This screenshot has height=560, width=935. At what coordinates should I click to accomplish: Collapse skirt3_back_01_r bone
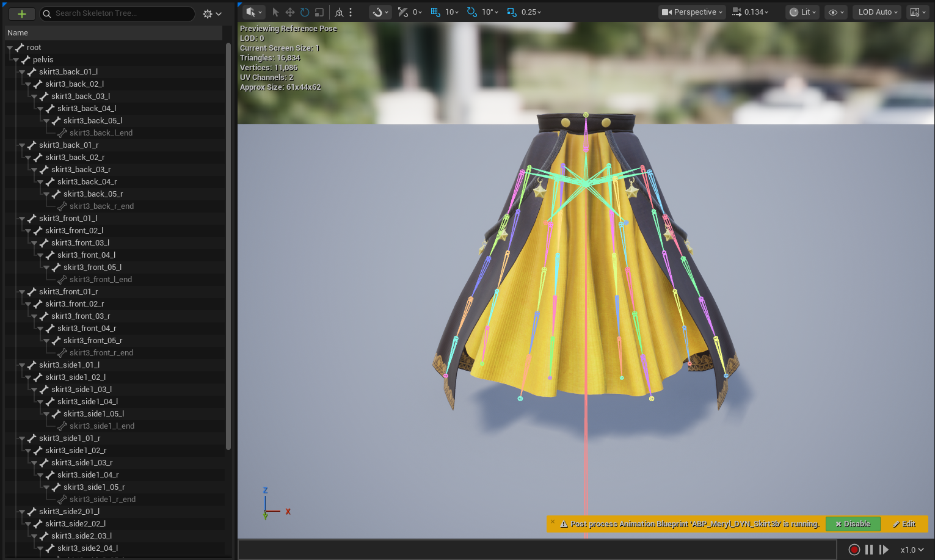point(22,145)
